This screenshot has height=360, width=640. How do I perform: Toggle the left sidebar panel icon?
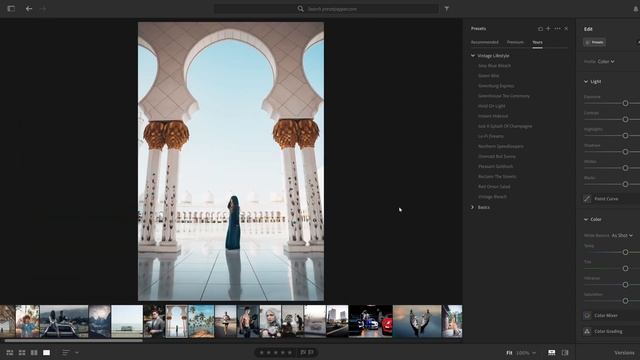(x=11, y=8)
